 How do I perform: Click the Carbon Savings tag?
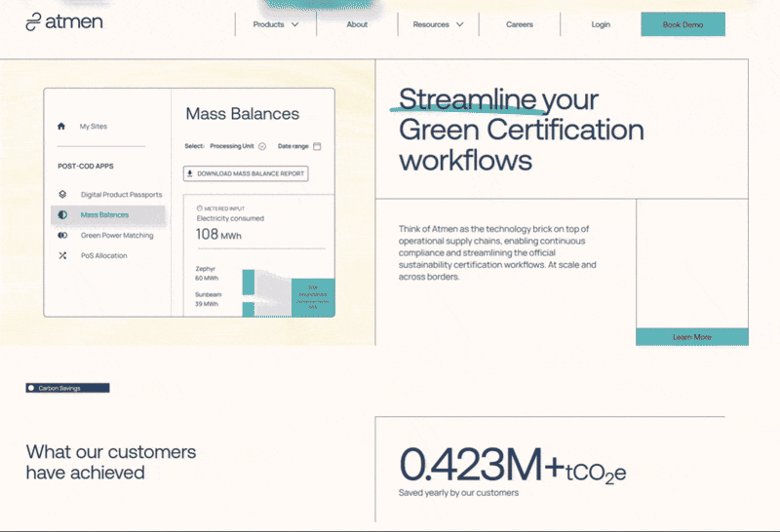[x=67, y=388]
